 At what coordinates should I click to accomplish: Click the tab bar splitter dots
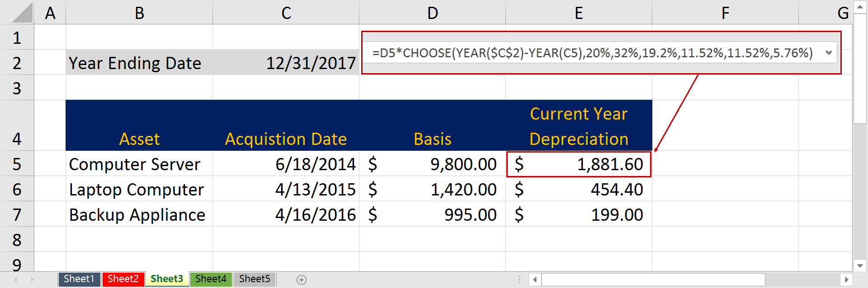click(519, 280)
